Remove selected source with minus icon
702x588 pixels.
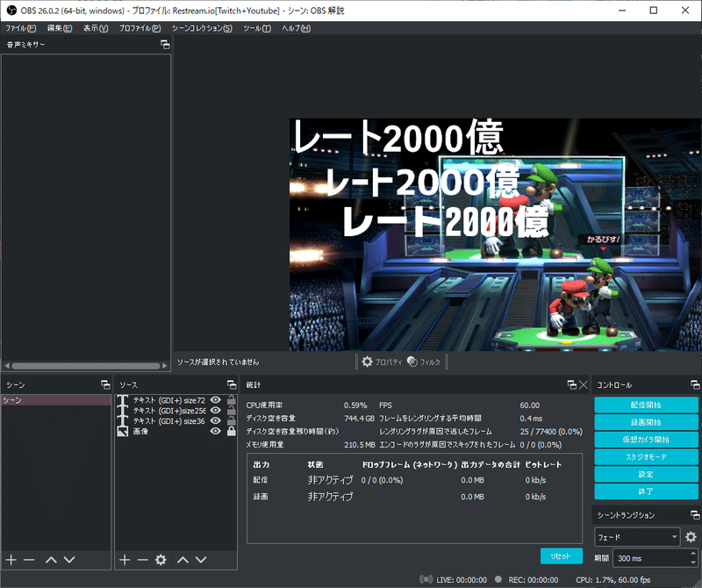(x=143, y=560)
